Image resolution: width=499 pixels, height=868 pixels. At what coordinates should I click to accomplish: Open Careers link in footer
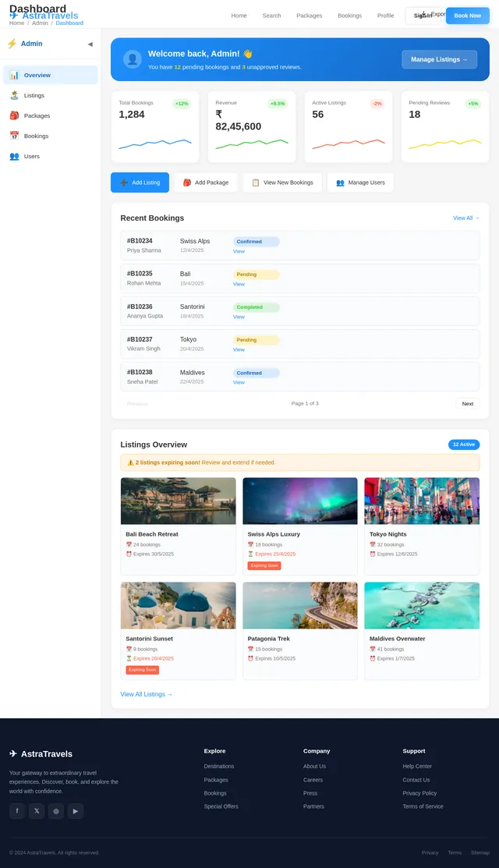pos(313,780)
